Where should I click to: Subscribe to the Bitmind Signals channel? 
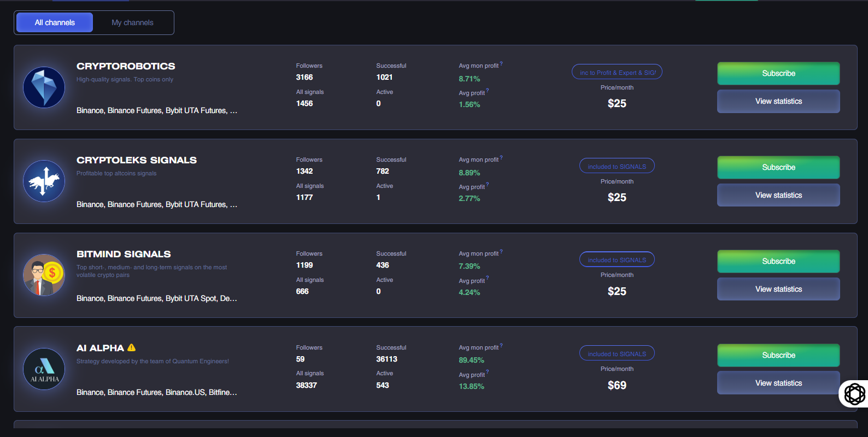[x=778, y=261]
